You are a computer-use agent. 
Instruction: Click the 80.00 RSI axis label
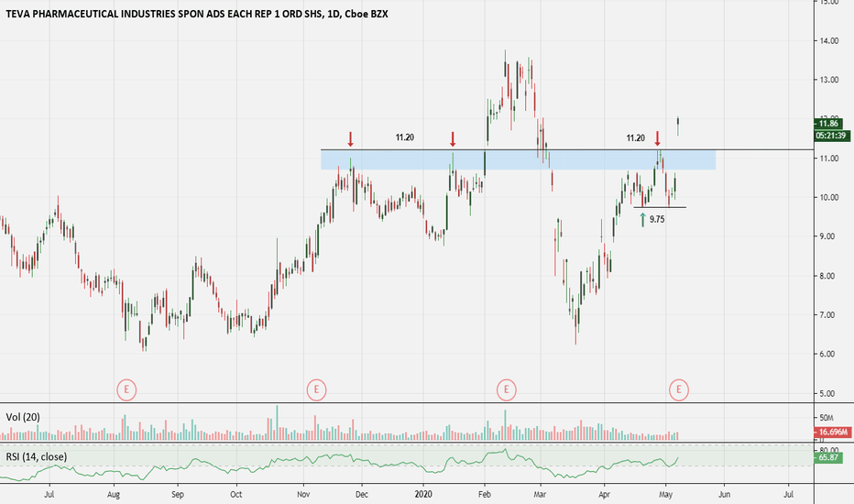point(830,450)
